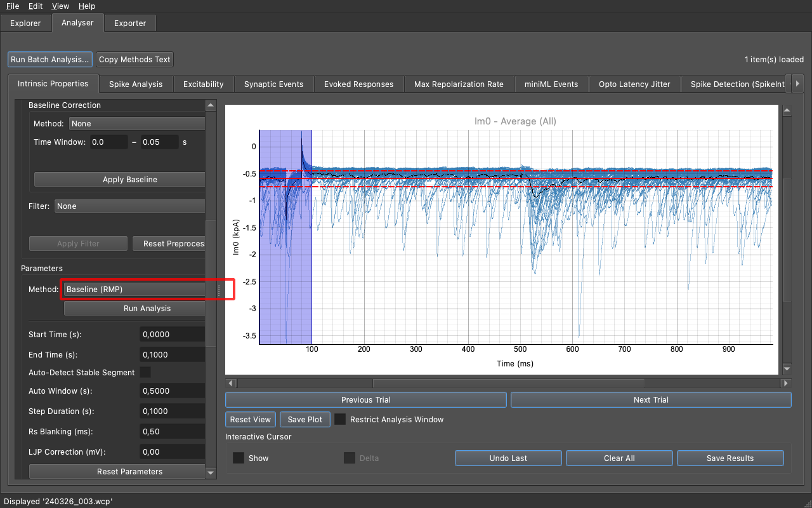Screen dimensions: 812x508
Task: Click plot area scroll up arrow
Action: (x=787, y=110)
